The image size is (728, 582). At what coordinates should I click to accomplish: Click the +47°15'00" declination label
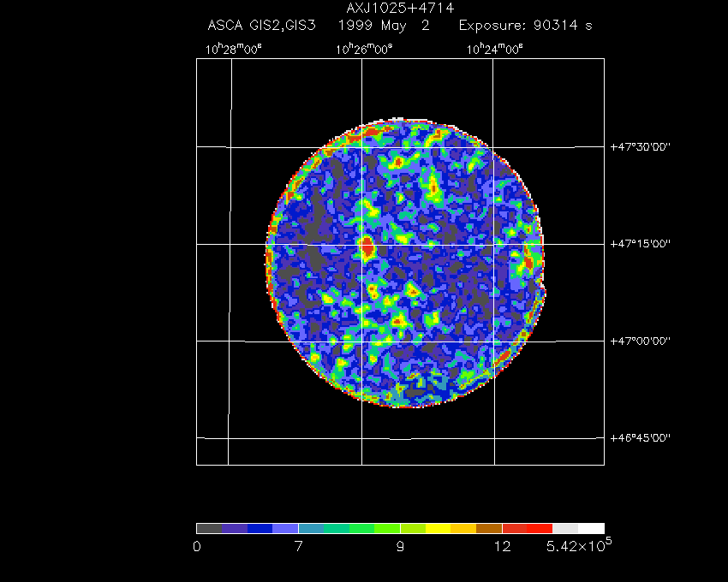tap(641, 244)
